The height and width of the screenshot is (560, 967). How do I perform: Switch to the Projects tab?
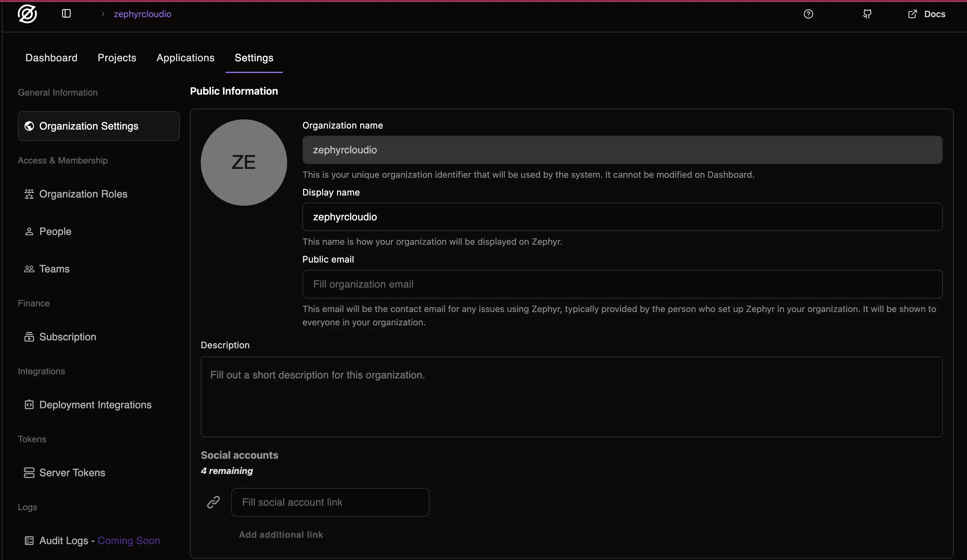(x=117, y=58)
